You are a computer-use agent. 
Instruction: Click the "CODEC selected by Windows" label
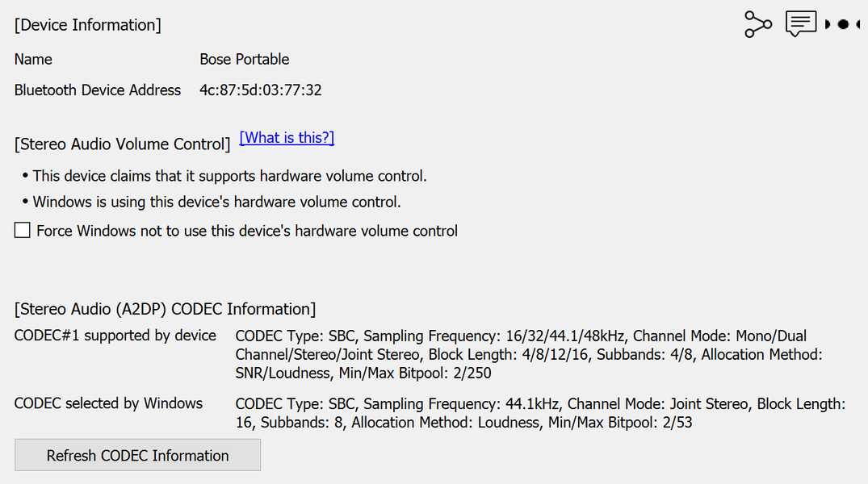tap(108, 403)
